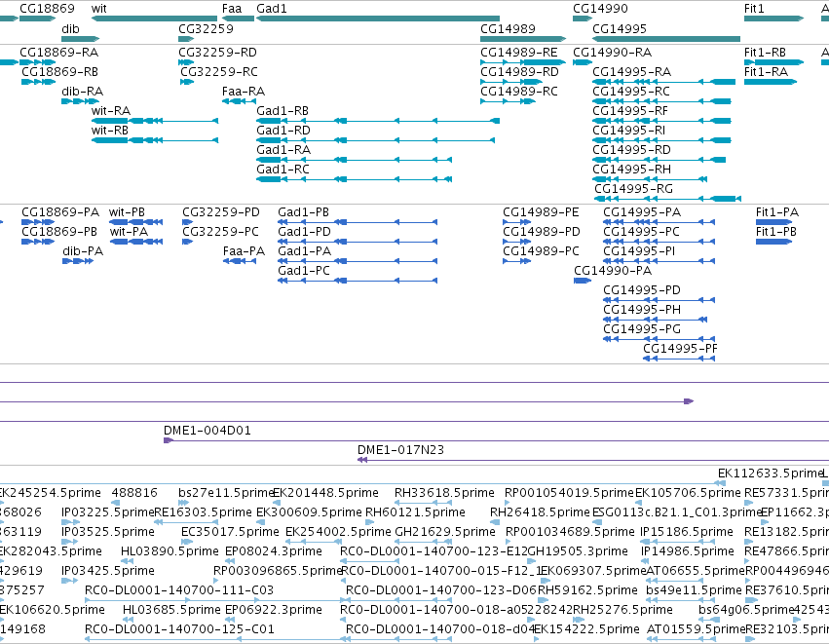Select protein CG14995-PF

[679, 359]
